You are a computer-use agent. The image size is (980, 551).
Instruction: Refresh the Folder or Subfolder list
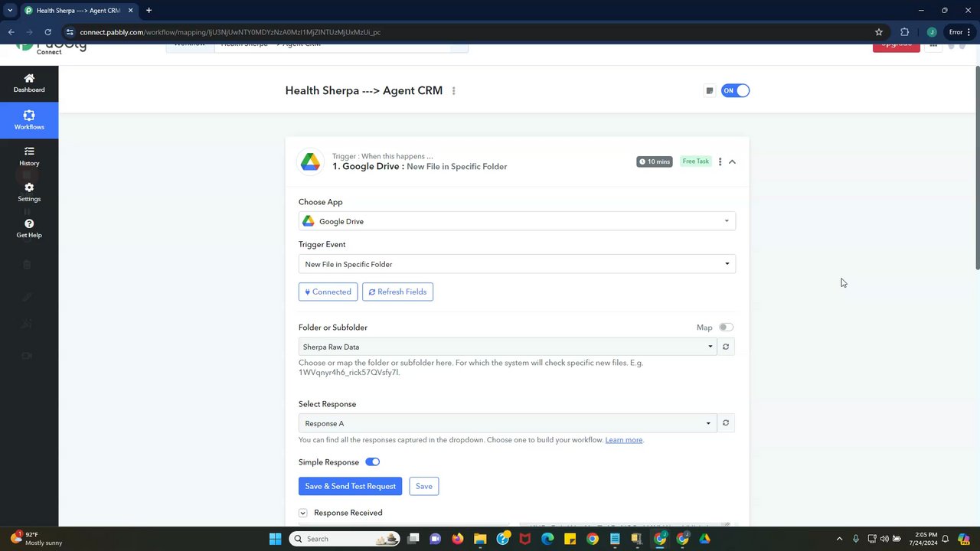click(726, 347)
